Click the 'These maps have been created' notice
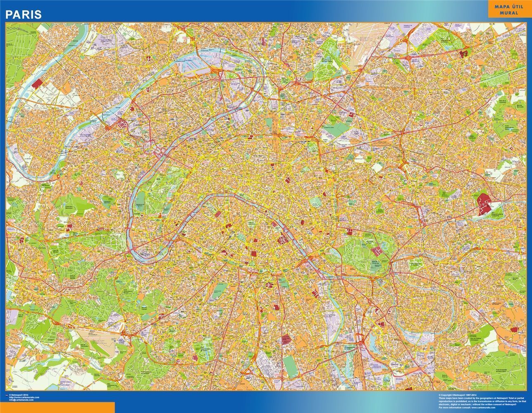 [482, 398]
